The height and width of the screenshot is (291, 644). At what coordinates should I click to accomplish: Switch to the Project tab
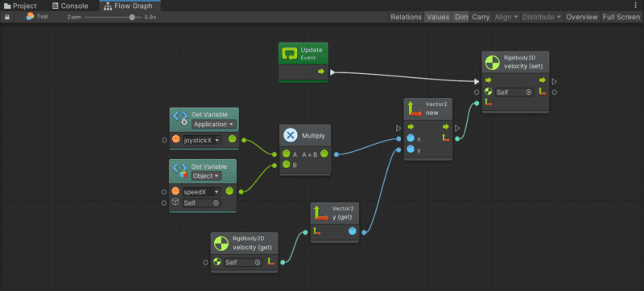point(20,6)
